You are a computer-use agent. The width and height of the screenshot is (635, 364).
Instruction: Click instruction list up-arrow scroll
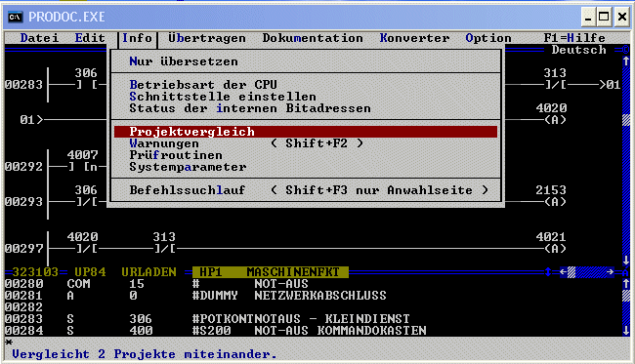(x=626, y=284)
